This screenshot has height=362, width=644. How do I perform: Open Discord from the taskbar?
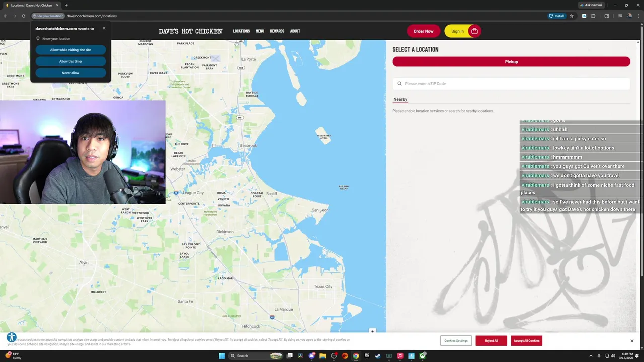[x=311, y=356]
